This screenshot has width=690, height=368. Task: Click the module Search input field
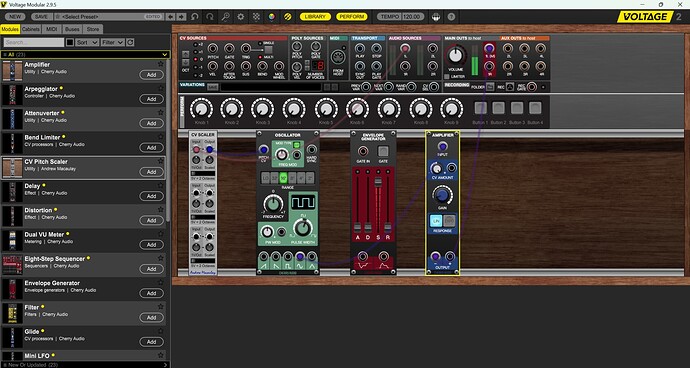[x=34, y=42]
